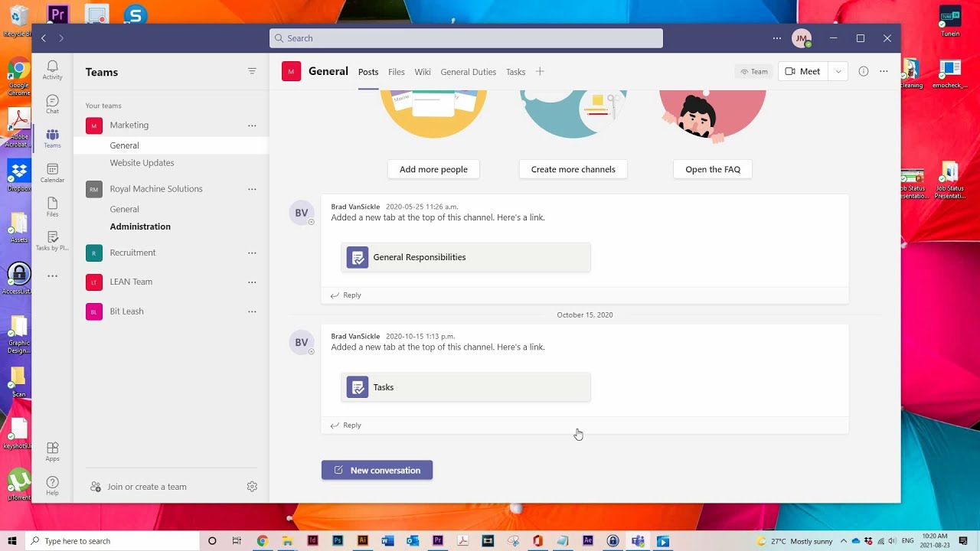Open Help in the left rail
This screenshot has height=551, width=980.
tap(52, 486)
